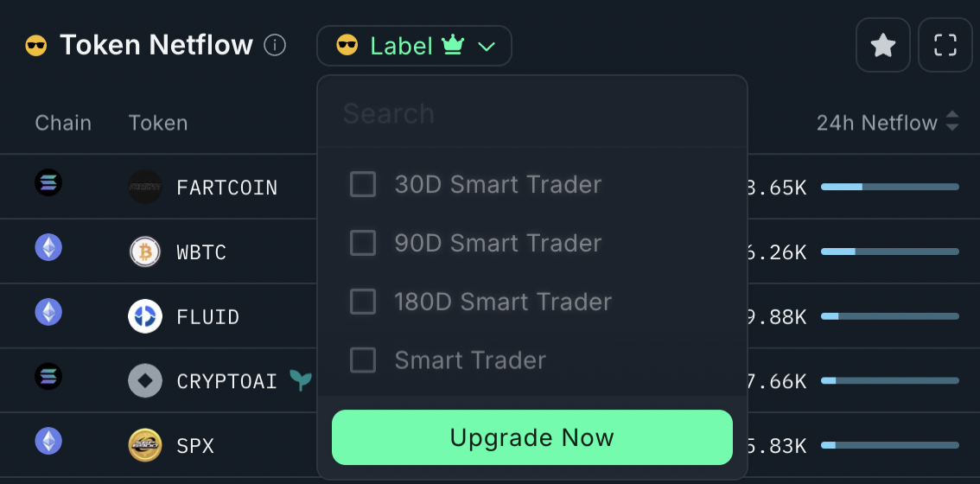The height and width of the screenshot is (484, 980).
Task: Click the SPX coin logo
Action: coord(145,445)
